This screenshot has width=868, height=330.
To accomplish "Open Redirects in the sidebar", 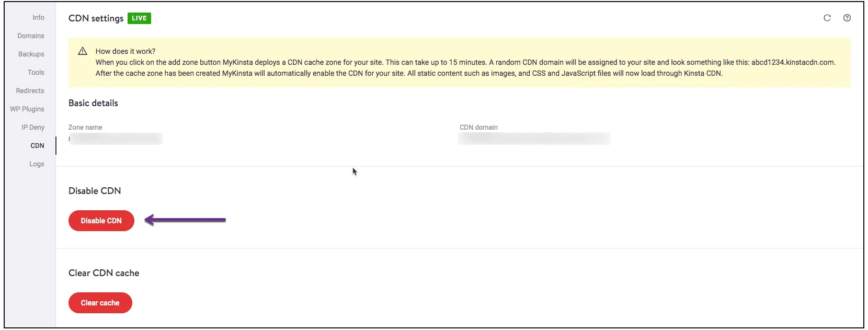I will pos(30,90).
